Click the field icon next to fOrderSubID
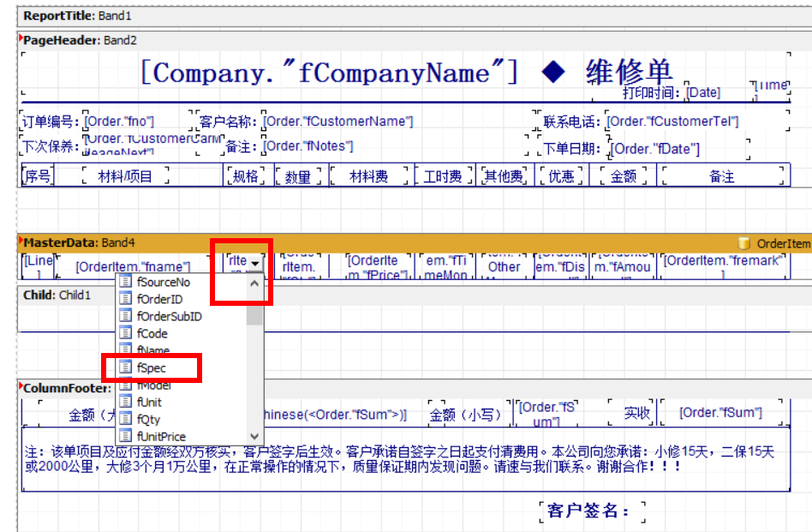The height and width of the screenshot is (532, 812). (x=125, y=316)
